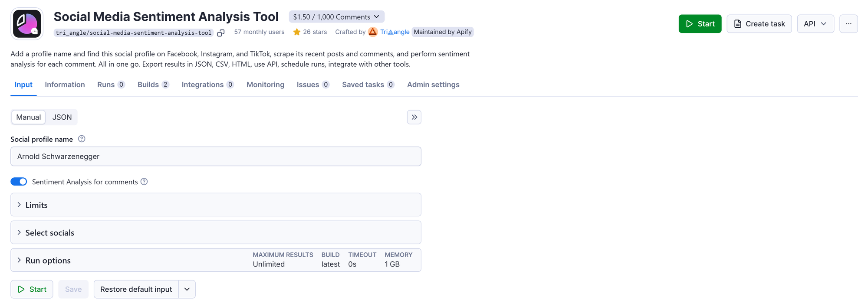This screenshot has height=303, width=868.
Task: Open the API dropdown
Action: click(x=815, y=24)
